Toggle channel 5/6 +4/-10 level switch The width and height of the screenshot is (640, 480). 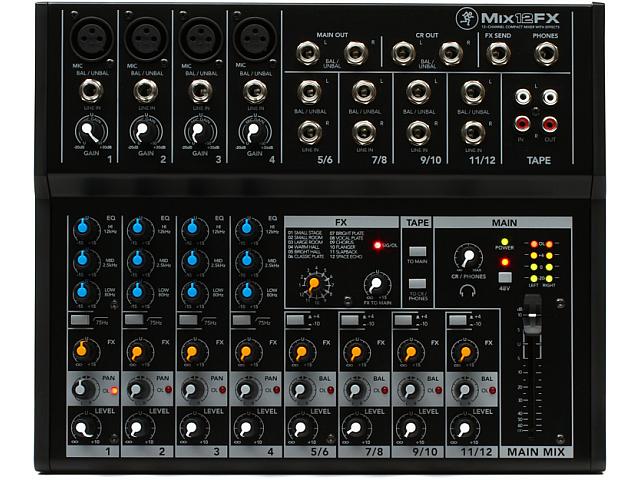click(x=296, y=320)
